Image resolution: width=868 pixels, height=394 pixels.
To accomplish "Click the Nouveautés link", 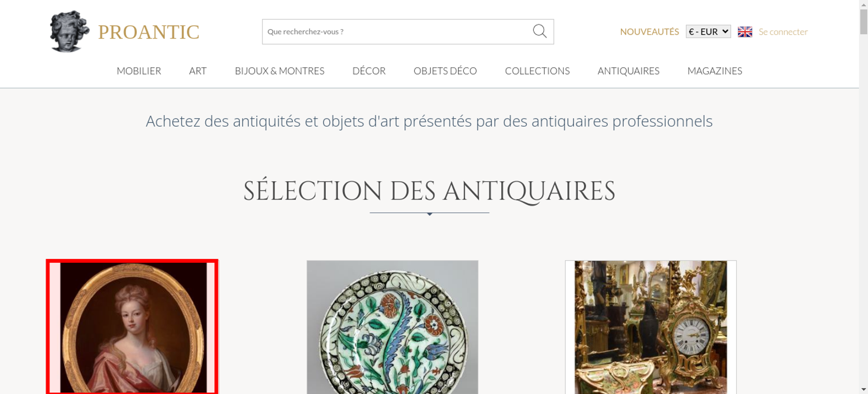I will tap(649, 32).
